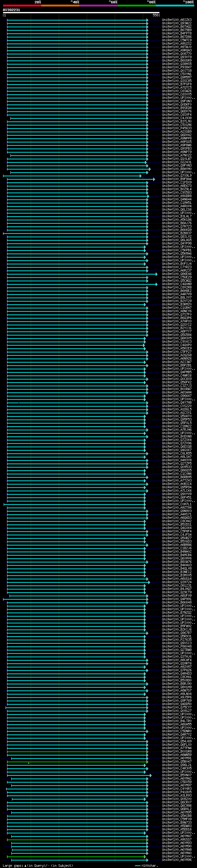Screen dimensions: 197x868
Task: Click the white query sequence bar
Action: (x=81, y=13)
